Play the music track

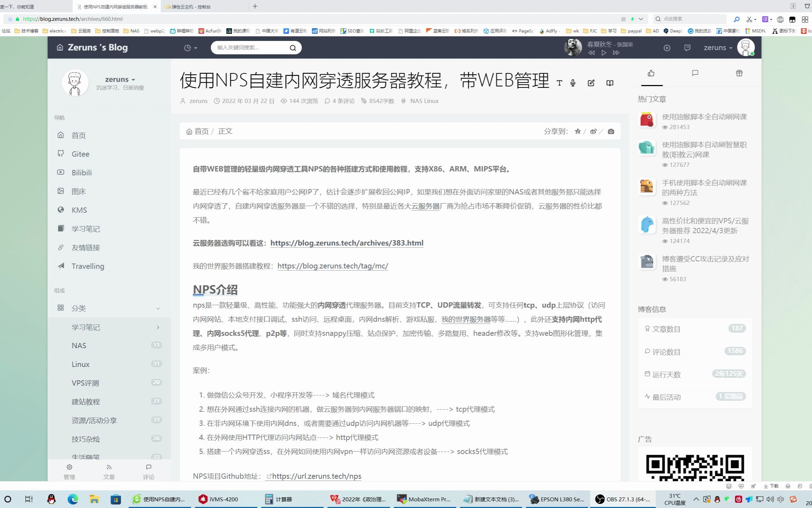click(604, 53)
